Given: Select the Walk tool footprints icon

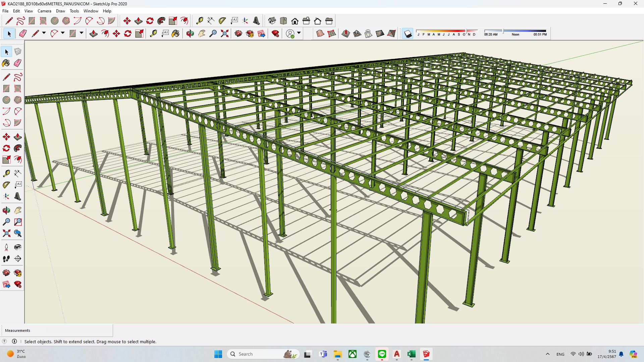Looking at the screenshot, I should (6, 259).
